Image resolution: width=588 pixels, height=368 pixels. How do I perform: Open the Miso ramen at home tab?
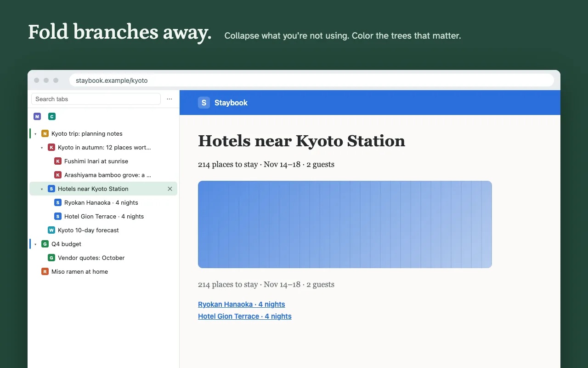[x=103, y=271]
